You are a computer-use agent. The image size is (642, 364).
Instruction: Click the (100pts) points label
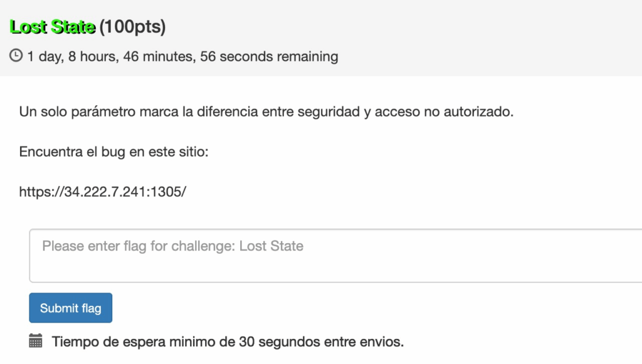[x=132, y=27]
